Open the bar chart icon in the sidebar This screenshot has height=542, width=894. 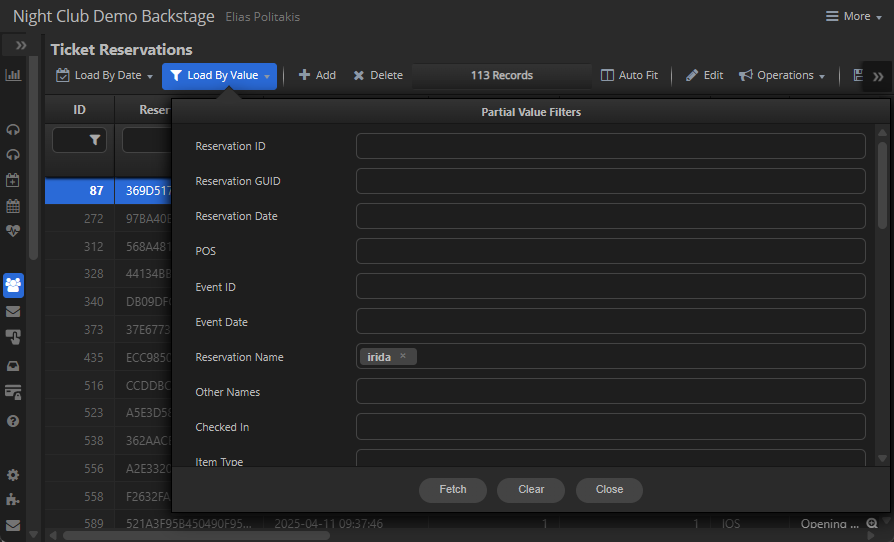13,75
